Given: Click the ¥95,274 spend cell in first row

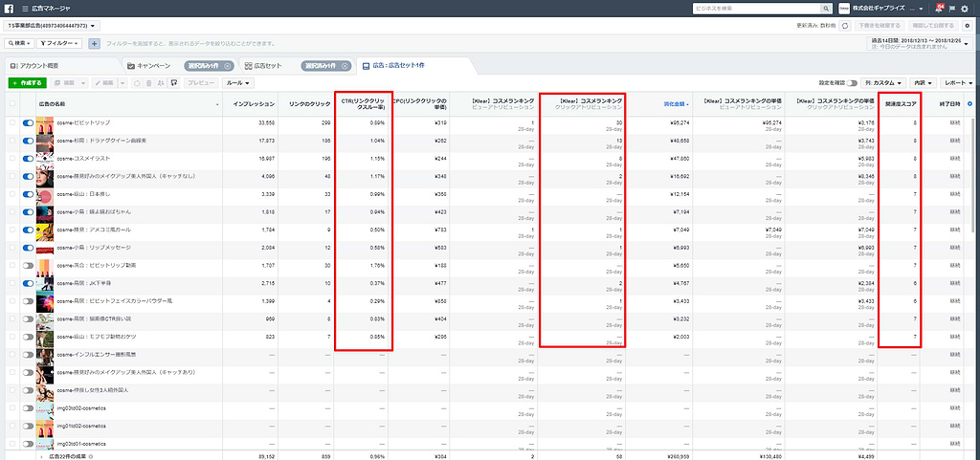Looking at the screenshot, I should 679,123.
